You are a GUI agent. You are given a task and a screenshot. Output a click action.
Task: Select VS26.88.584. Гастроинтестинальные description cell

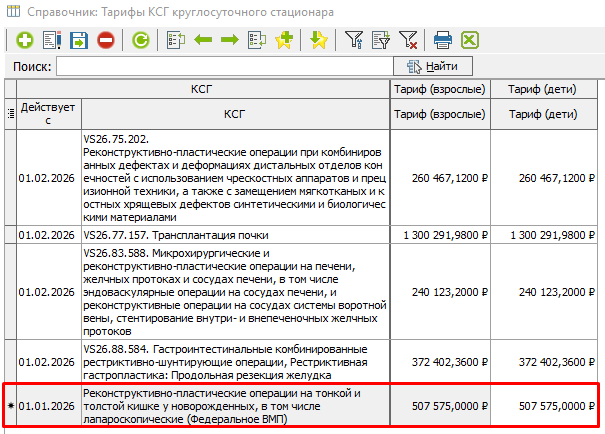[235, 362]
